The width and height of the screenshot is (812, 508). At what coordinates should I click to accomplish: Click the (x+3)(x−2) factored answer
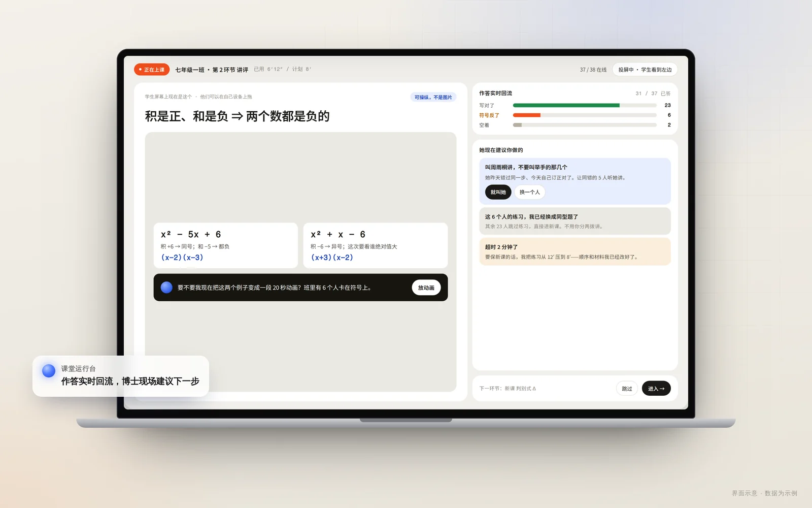(x=332, y=258)
